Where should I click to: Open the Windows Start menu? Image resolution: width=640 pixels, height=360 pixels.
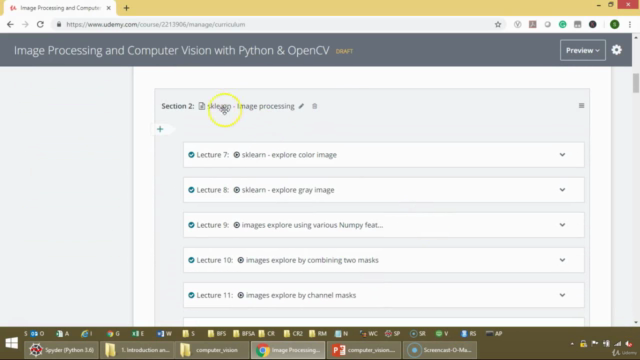[11, 343]
